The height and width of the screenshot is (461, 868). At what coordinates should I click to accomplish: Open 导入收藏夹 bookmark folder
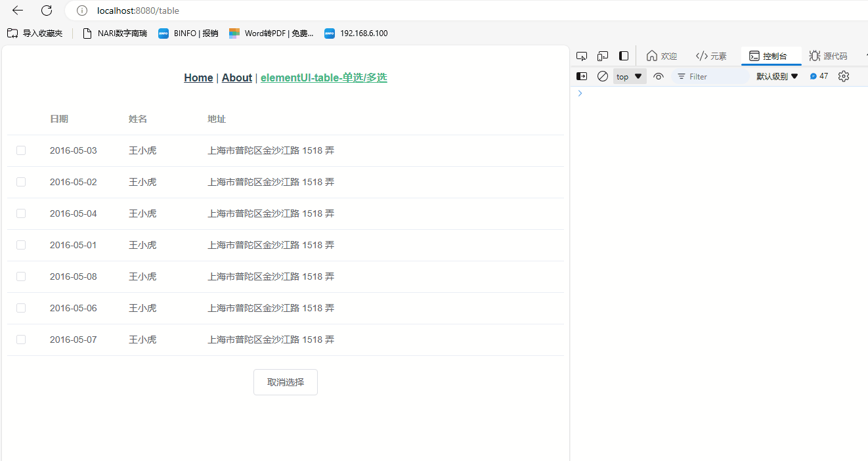(x=35, y=33)
